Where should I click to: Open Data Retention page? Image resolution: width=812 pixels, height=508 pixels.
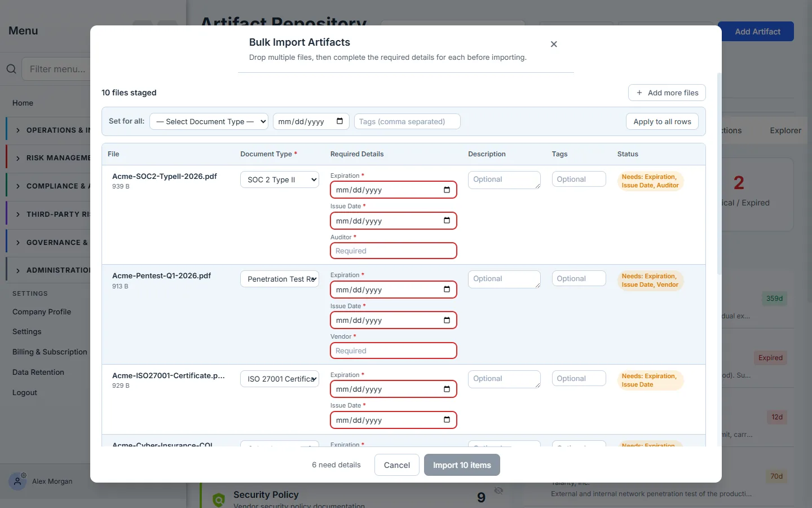pos(38,372)
